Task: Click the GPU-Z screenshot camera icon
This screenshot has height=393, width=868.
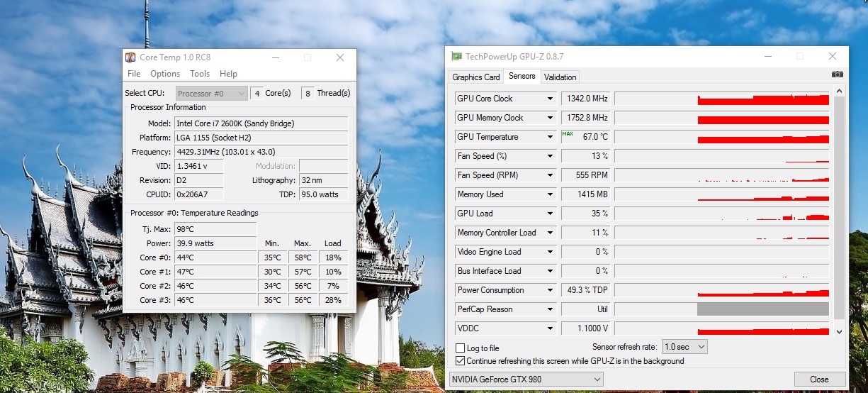Action: click(x=837, y=74)
